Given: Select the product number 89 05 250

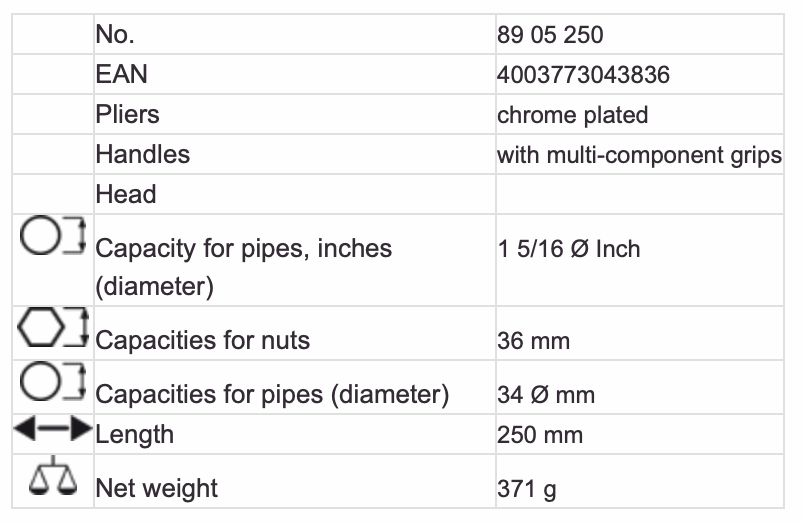Looking at the screenshot, I should (x=550, y=35).
